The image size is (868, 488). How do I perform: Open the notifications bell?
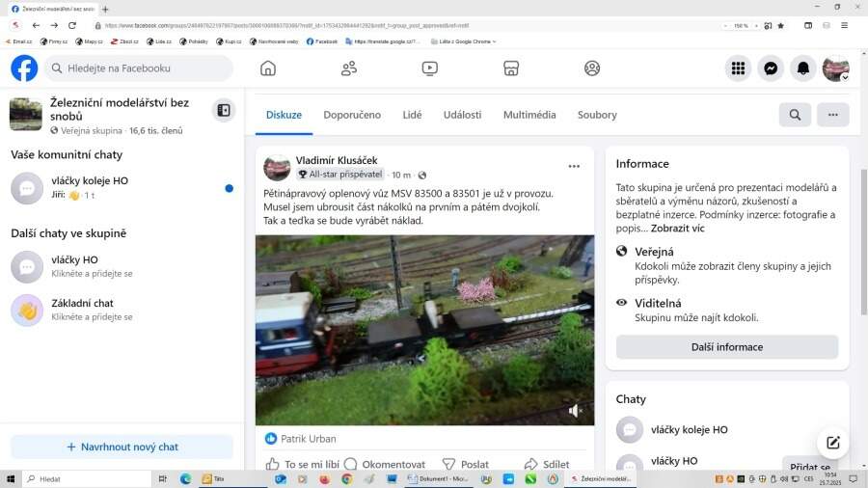point(803,68)
